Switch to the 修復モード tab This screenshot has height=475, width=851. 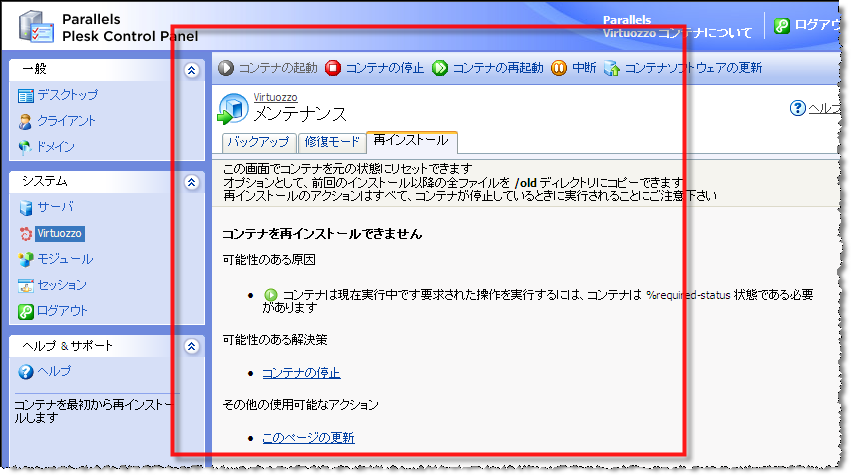pos(332,143)
